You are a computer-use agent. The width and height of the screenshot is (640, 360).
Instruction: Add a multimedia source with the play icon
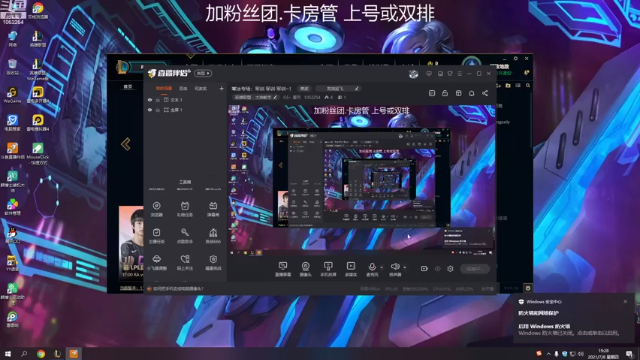(351, 269)
